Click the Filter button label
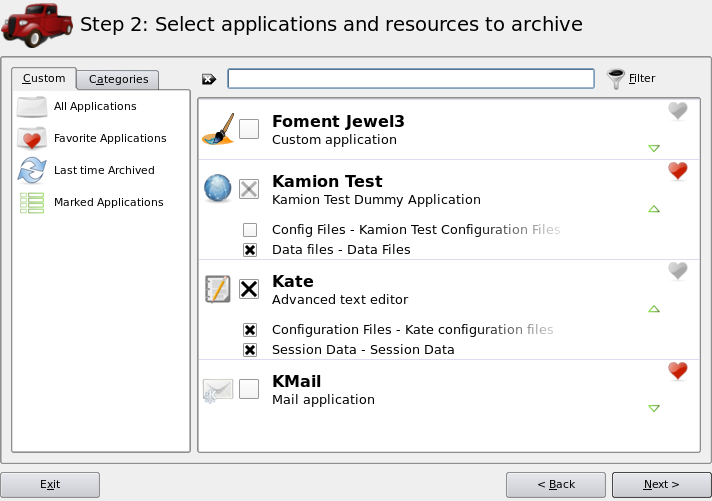The image size is (712, 501). 642,79
